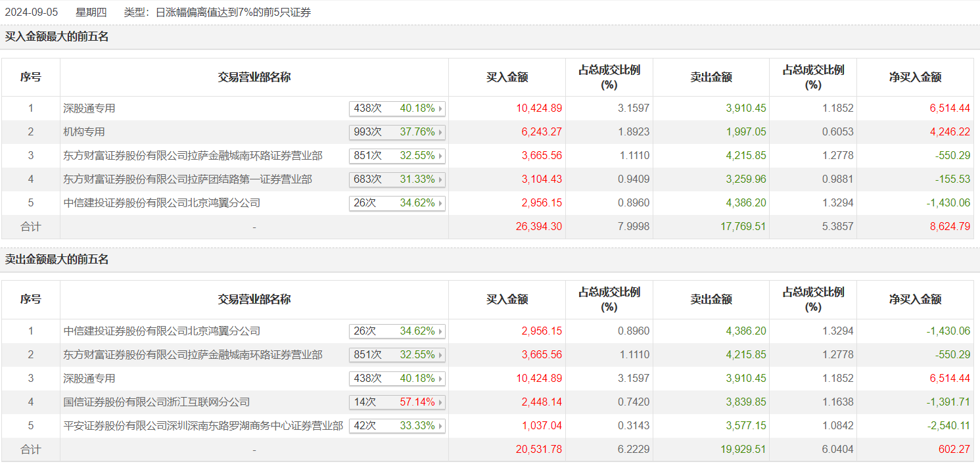
Task: Click the 买入金额最大的前五名 section heading
Action: (x=57, y=37)
